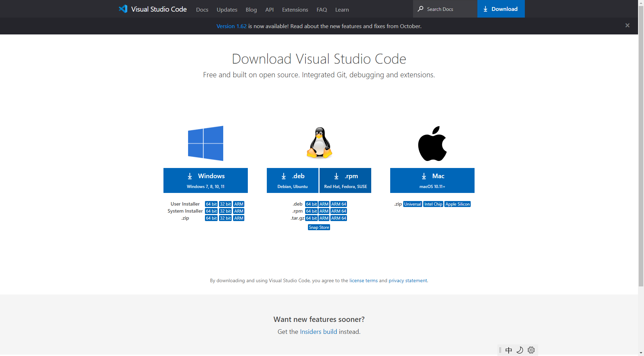Select User Installer ARM
Viewport: 644px width, 356px height.
(239, 204)
